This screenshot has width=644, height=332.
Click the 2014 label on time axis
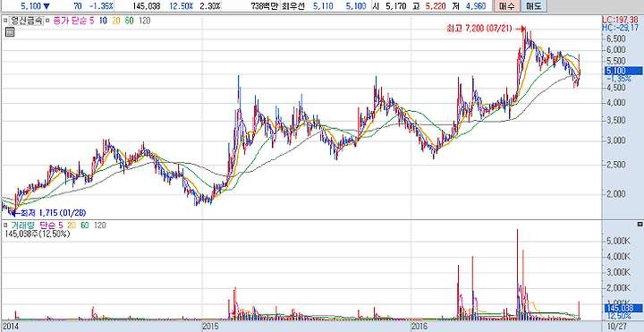pos(10,326)
